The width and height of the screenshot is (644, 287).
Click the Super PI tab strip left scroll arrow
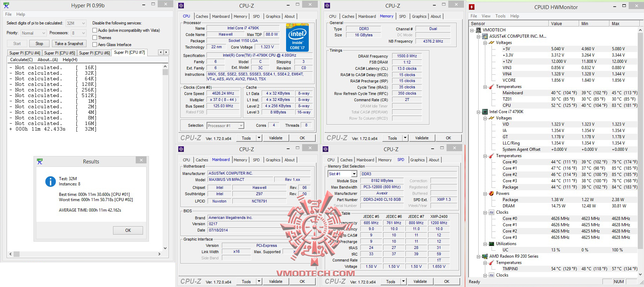point(161,52)
